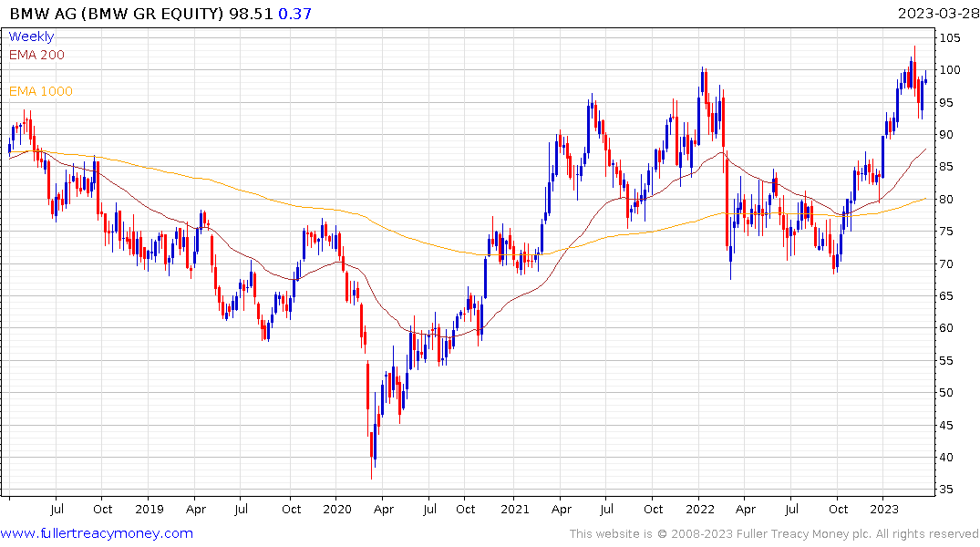Click the 55 price axis label
Viewport: 980px width, 547px height.
tap(946, 360)
